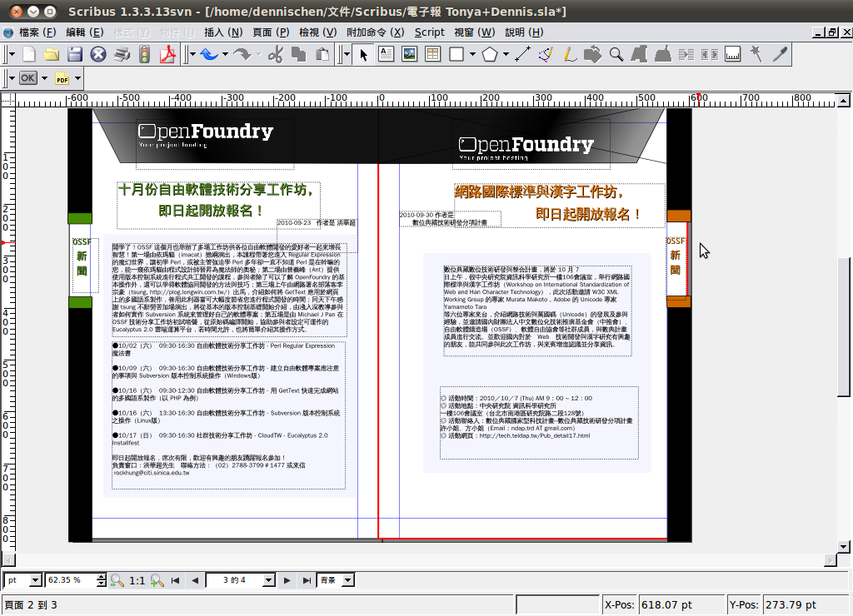Click the link text frames tool
The image size is (853, 616).
(x=686, y=54)
